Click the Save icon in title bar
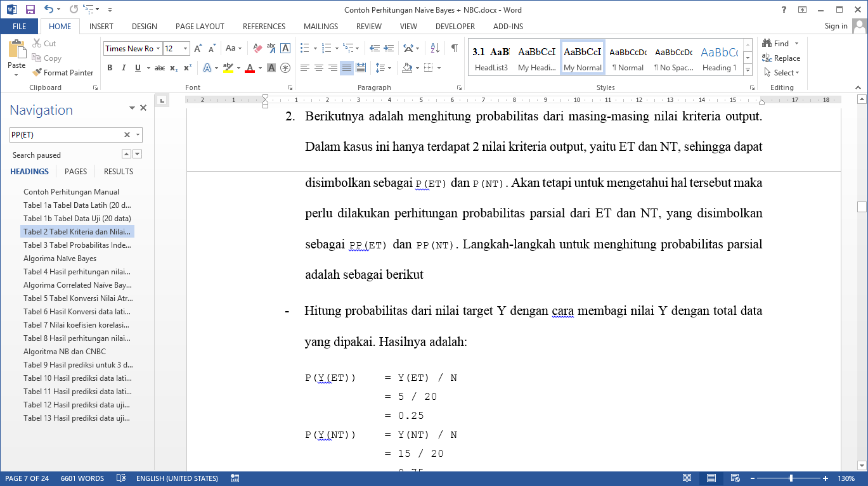868x486 pixels. (x=30, y=10)
